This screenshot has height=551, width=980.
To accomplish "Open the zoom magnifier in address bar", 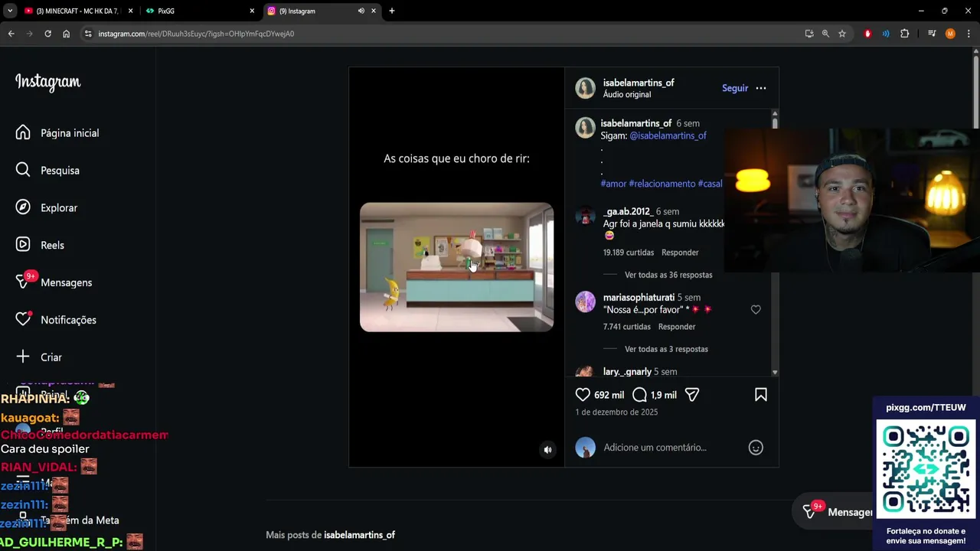I will [x=825, y=34].
